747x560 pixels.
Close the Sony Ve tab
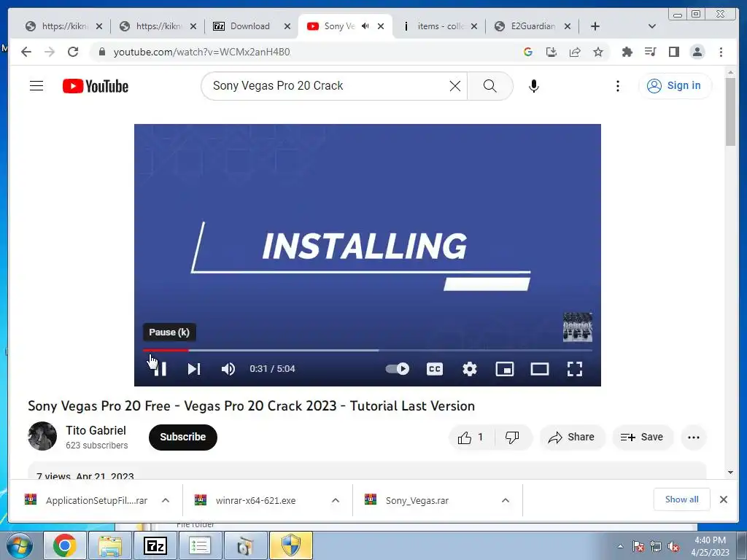click(381, 26)
